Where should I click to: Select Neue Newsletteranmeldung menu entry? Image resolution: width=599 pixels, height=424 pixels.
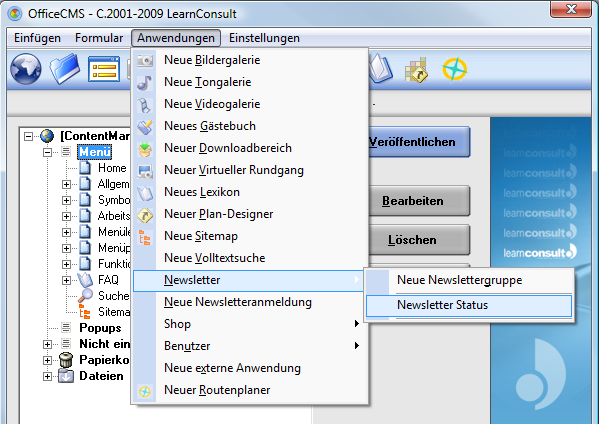[x=251, y=302]
